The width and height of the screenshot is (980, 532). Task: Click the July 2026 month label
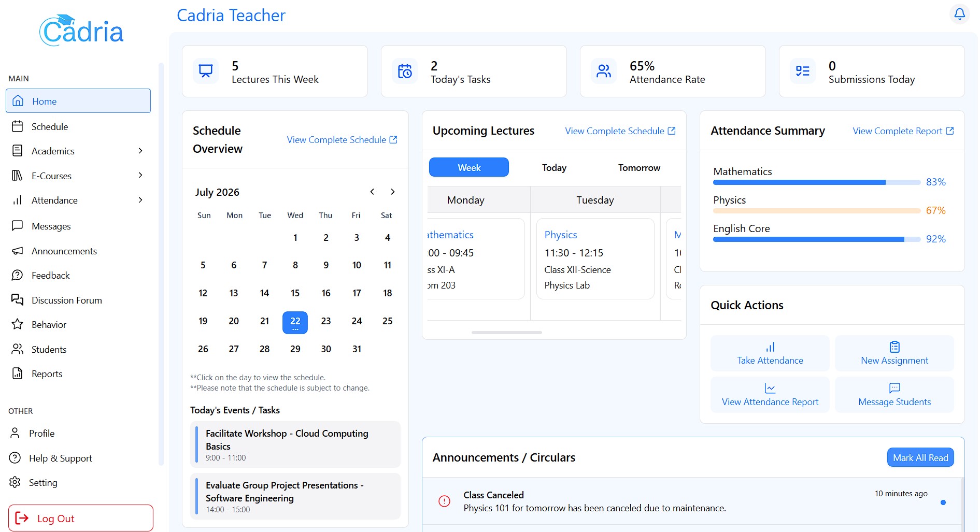217,192
